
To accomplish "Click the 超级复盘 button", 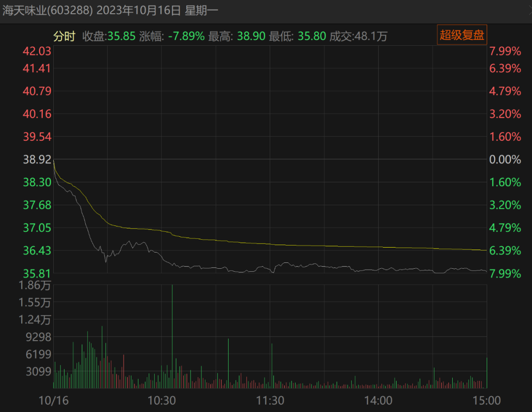I will [x=462, y=35].
